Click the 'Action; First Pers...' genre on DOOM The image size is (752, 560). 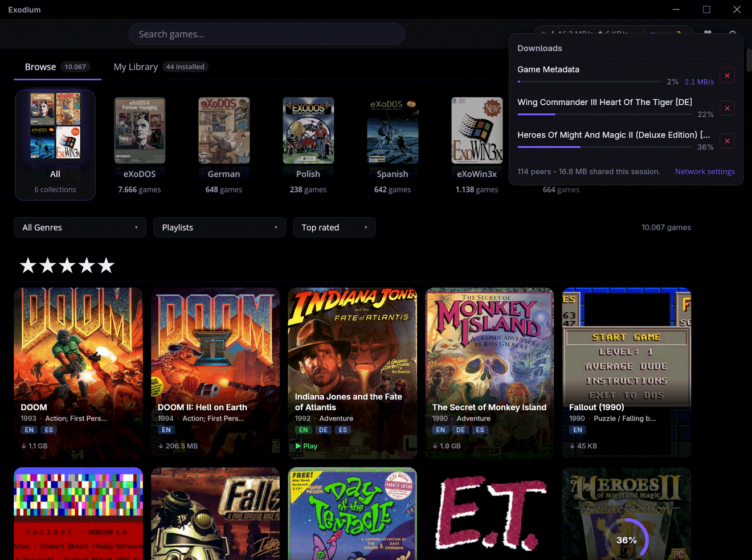click(76, 418)
